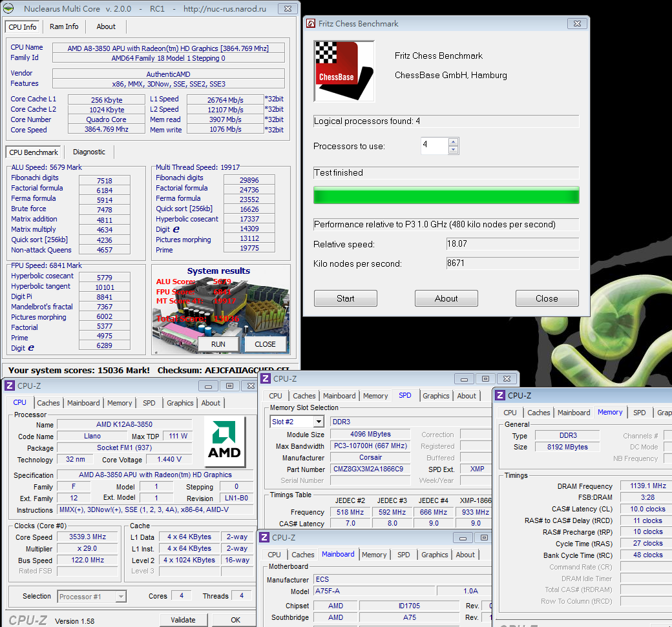This screenshot has width=672, height=627.
Task: Click the Z icon of the CPU-Z SPD window
Action: coord(266,378)
